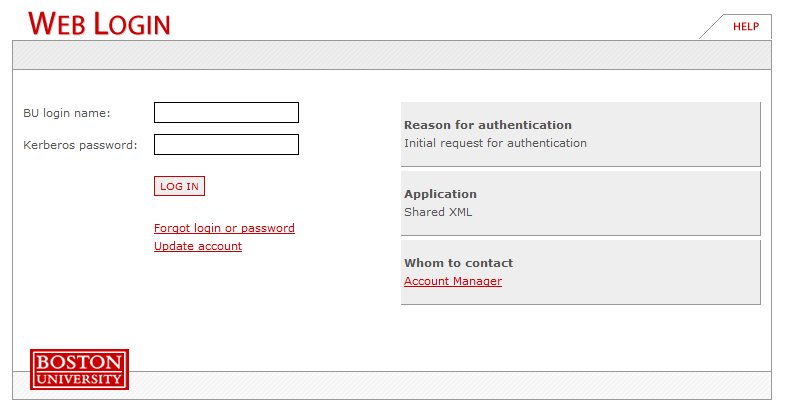Click the 'Kerberos password:' label
This screenshot has height=405, width=786.
[x=80, y=146]
